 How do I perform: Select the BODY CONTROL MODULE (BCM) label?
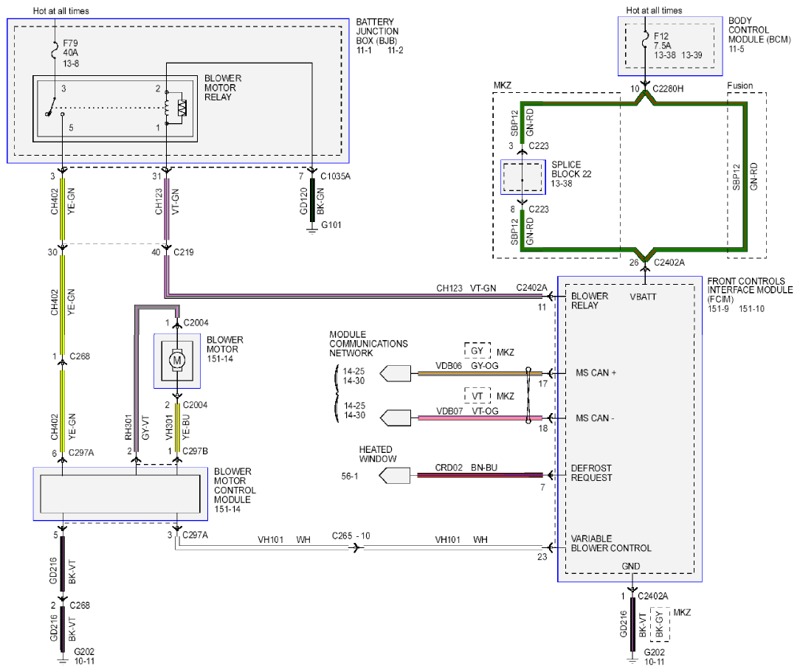[759, 30]
